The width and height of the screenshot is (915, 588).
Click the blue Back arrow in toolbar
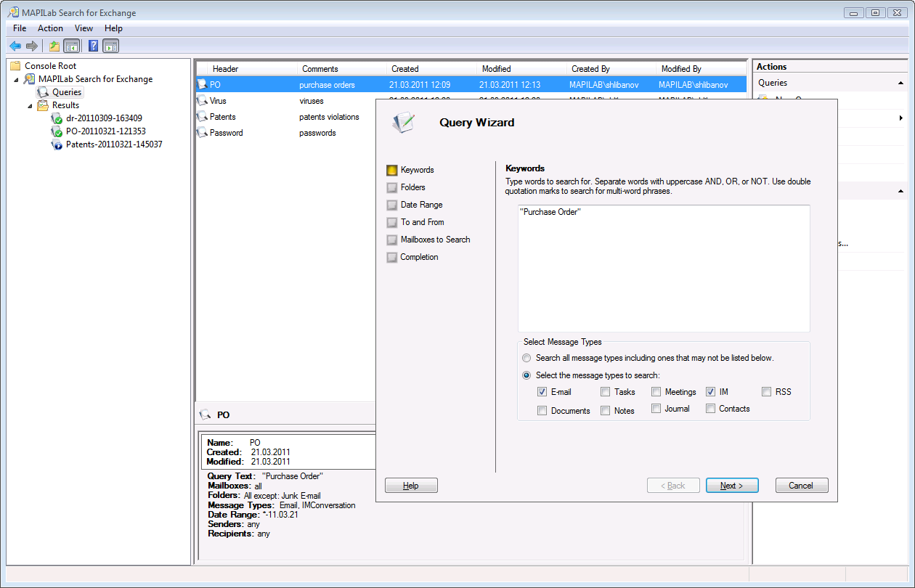point(15,46)
